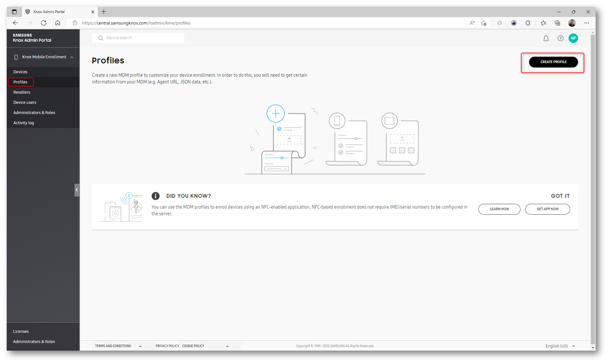Open the English (US) language selector
609x364 pixels.
560,346
